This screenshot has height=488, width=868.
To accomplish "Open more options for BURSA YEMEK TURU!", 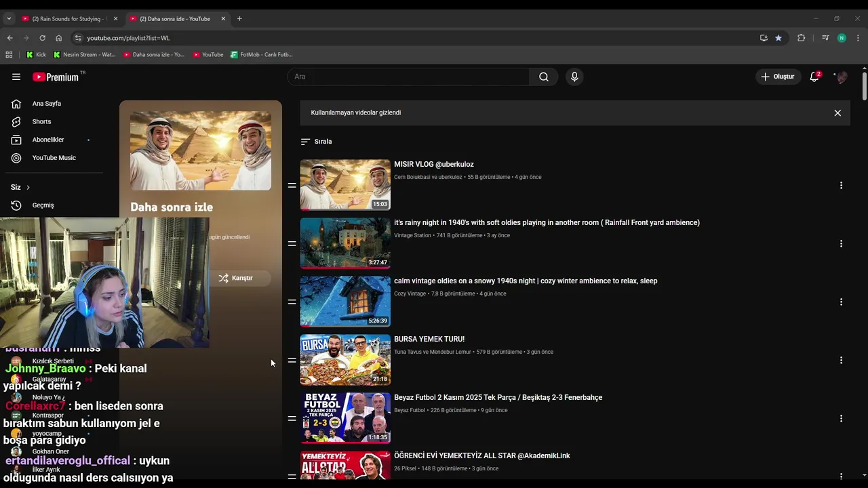I will [x=841, y=360].
